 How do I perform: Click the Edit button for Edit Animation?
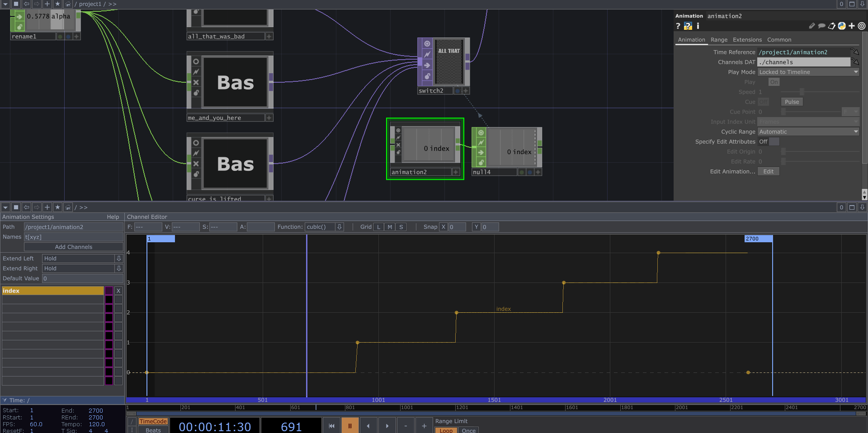coord(768,172)
